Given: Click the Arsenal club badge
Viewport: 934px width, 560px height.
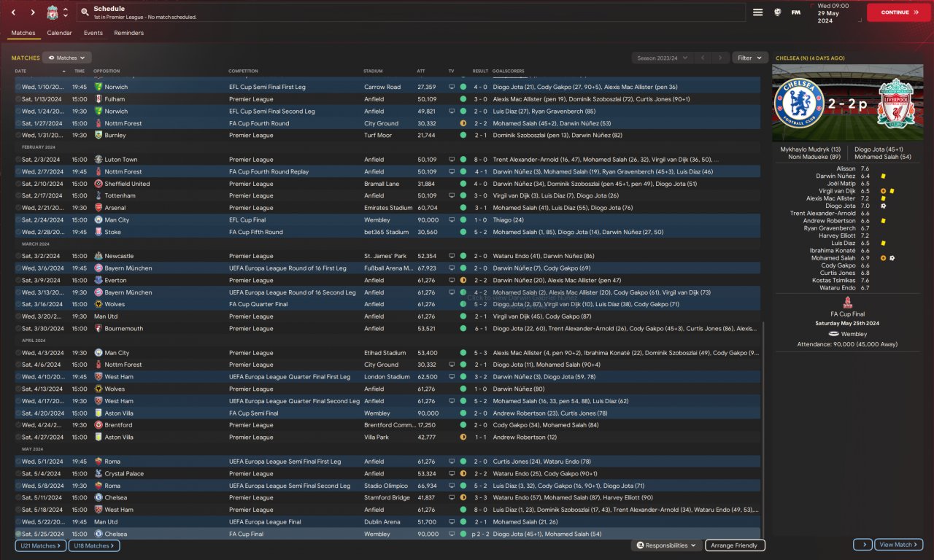Looking at the screenshot, I should pyautogui.click(x=99, y=208).
